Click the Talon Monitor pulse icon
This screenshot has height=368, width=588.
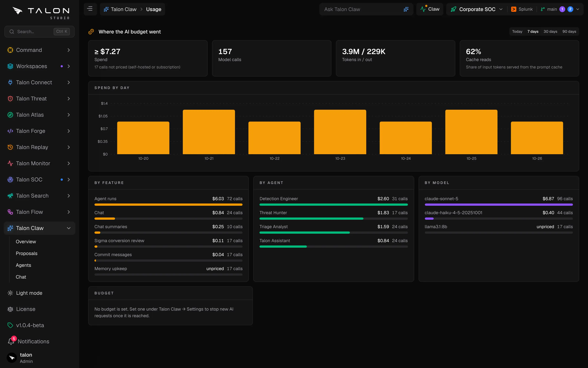10,163
